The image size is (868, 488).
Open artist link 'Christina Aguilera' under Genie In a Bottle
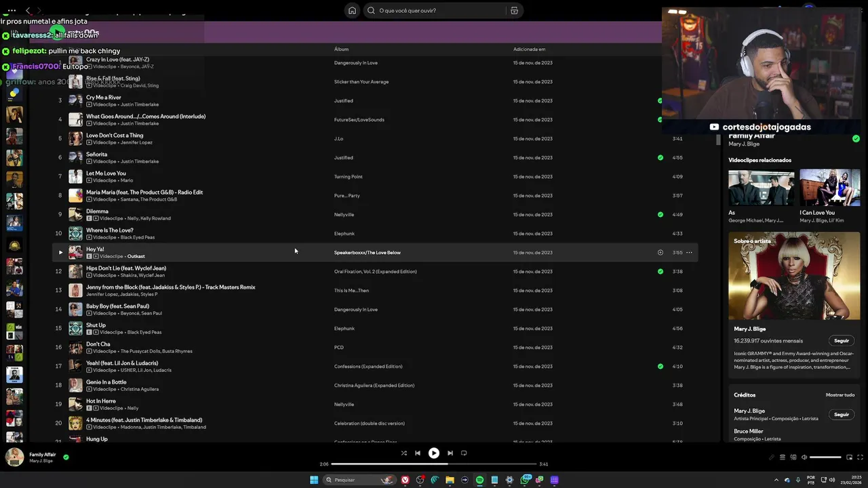[x=140, y=389]
